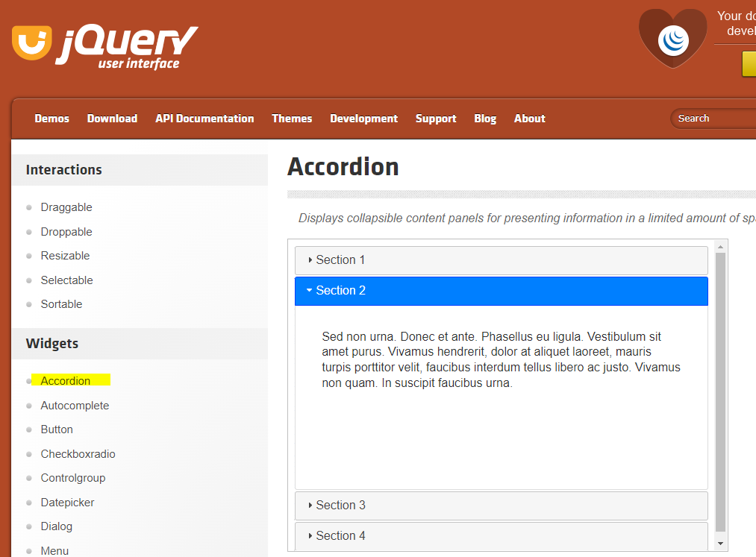The width and height of the screenshot is (756, 557).
Task: Open the Menu widget link
Action: coord(54,551)
